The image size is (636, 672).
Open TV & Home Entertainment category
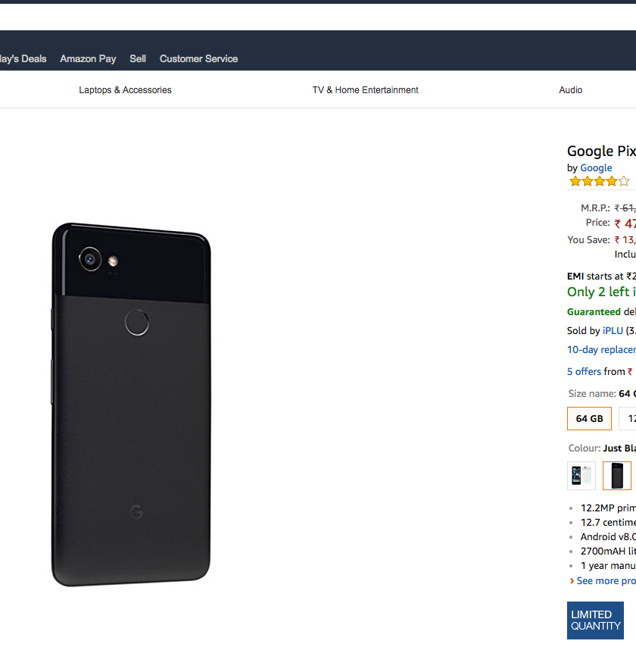click(x=365, y=90)
